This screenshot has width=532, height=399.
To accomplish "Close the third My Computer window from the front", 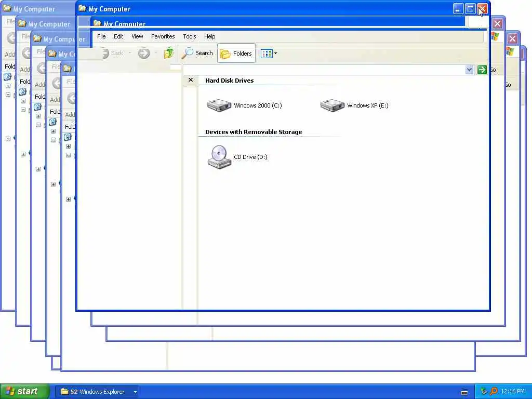I will 512,38.
